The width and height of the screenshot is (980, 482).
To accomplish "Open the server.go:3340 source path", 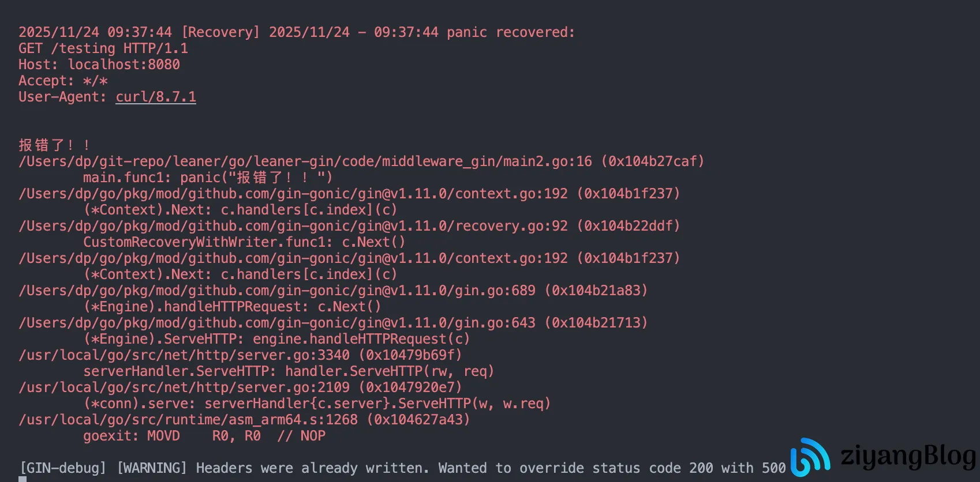I will point(184,355).
